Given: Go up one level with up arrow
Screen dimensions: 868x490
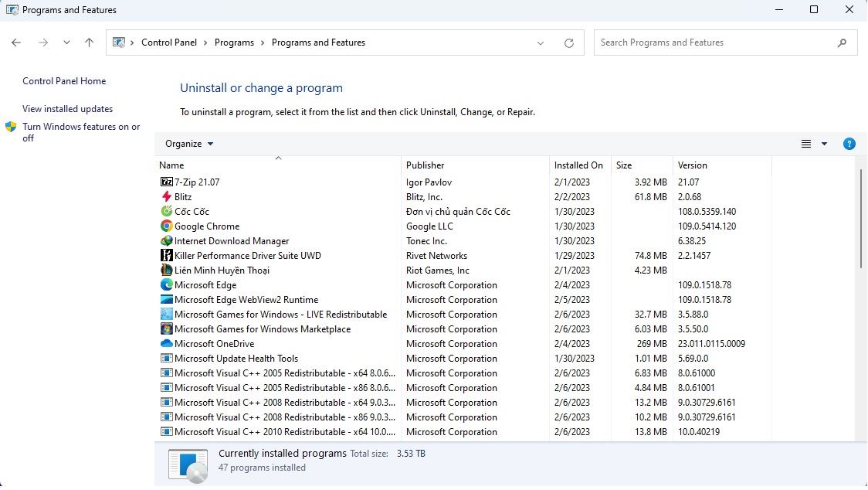Looking at the screenshot, I should 89,43.
